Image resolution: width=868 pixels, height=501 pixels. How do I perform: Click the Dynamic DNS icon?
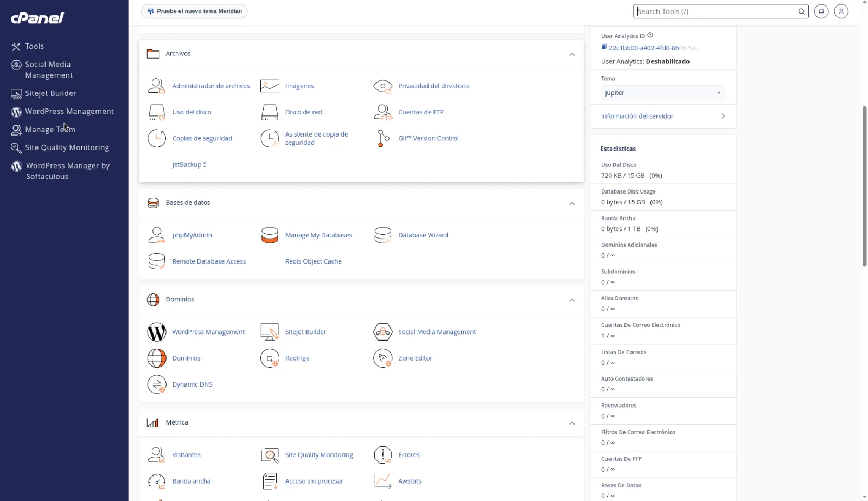click(157, 384)
